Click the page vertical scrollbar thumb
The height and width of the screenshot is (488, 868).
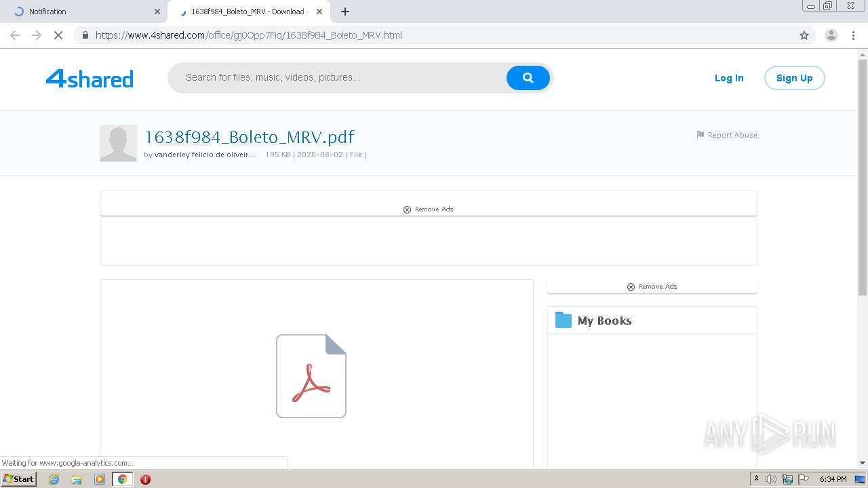click(x=863, y=178)
